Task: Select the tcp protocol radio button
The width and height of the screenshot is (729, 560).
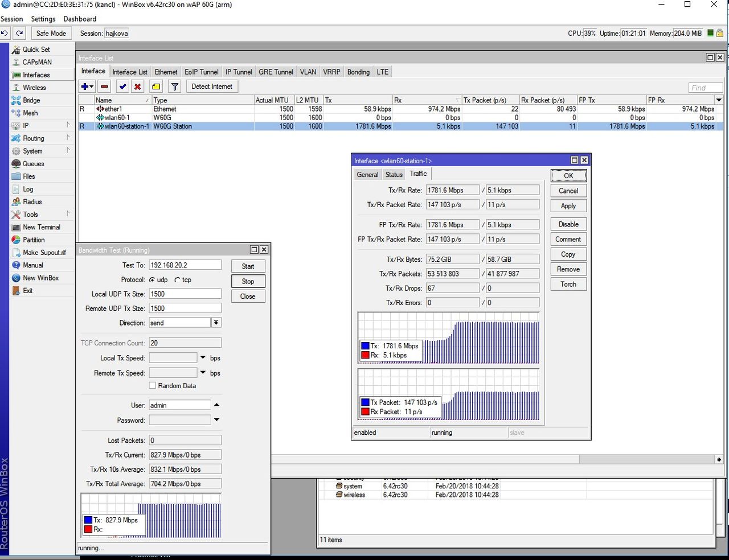Action: [x=178, y=280]
